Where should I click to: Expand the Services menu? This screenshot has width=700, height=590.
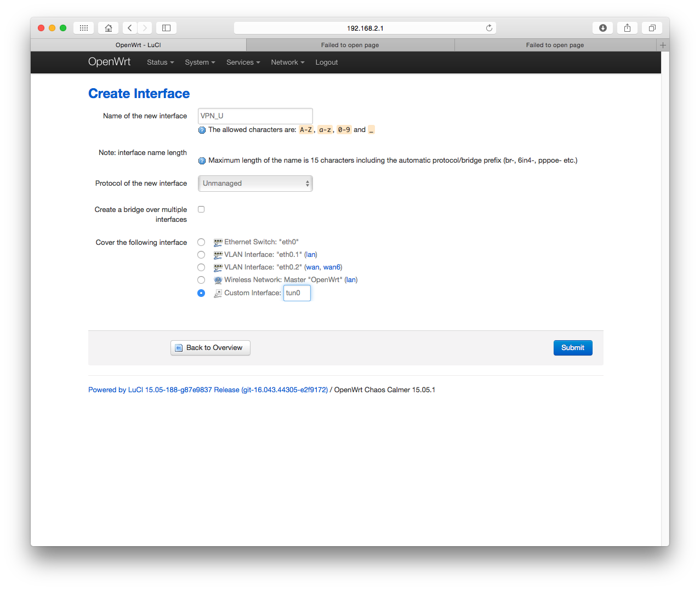coord(243,62)
